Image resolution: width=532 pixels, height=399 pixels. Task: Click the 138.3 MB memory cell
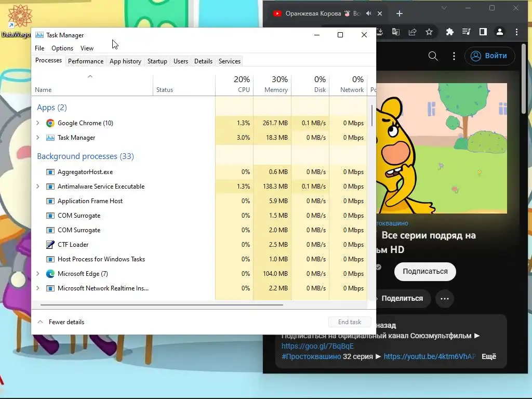pos(272,187)
